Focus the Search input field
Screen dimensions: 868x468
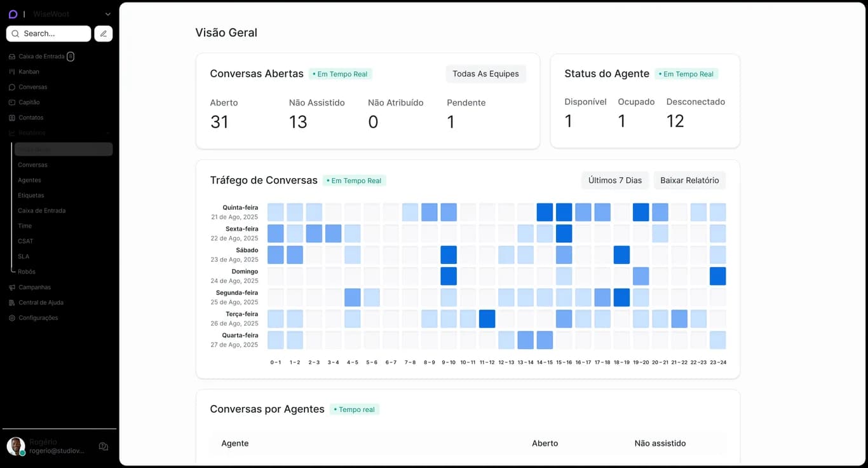(x=48, y=34)
